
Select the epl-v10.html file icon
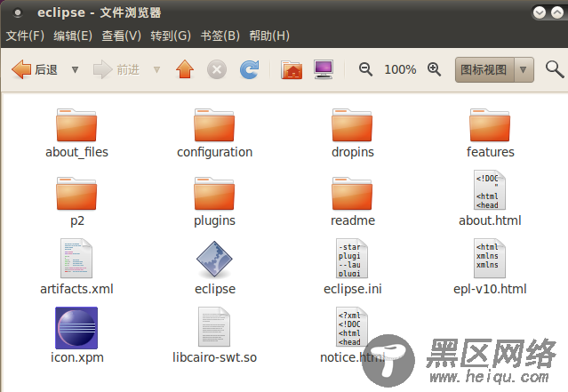tap(490, 259)
